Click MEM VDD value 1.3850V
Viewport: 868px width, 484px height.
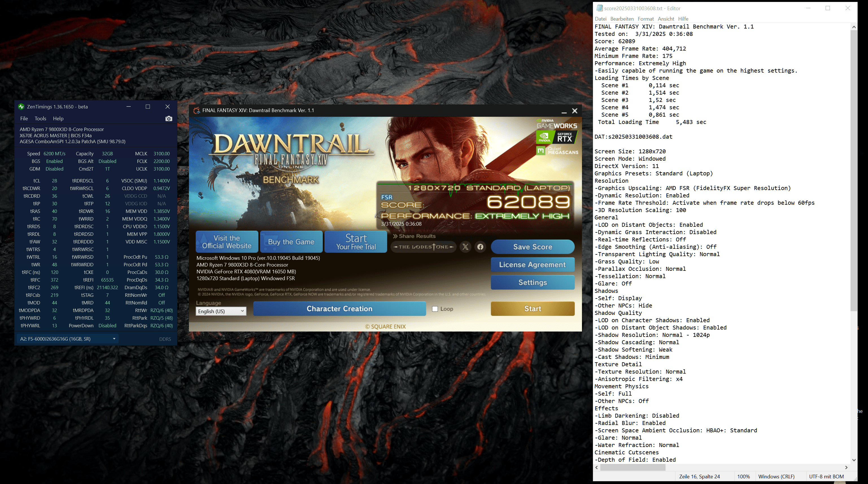pyautogui.click(x=162, y=211)
